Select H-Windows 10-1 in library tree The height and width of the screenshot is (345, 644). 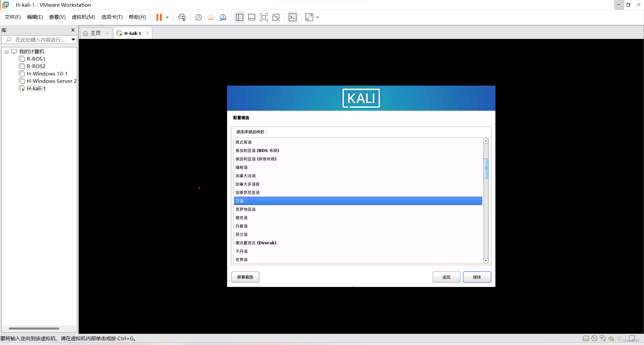(47, 74)
